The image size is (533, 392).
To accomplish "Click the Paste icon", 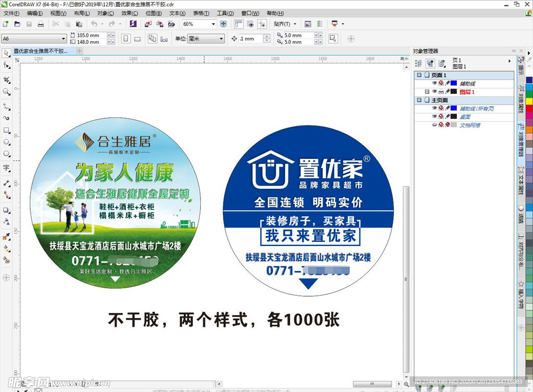I will [79, 24].
